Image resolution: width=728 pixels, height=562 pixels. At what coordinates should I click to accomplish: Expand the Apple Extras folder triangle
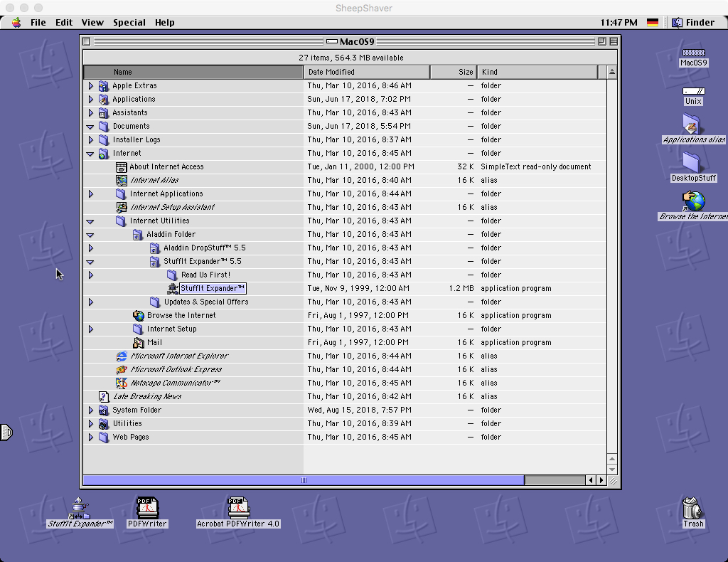click(x=90, y=86)
